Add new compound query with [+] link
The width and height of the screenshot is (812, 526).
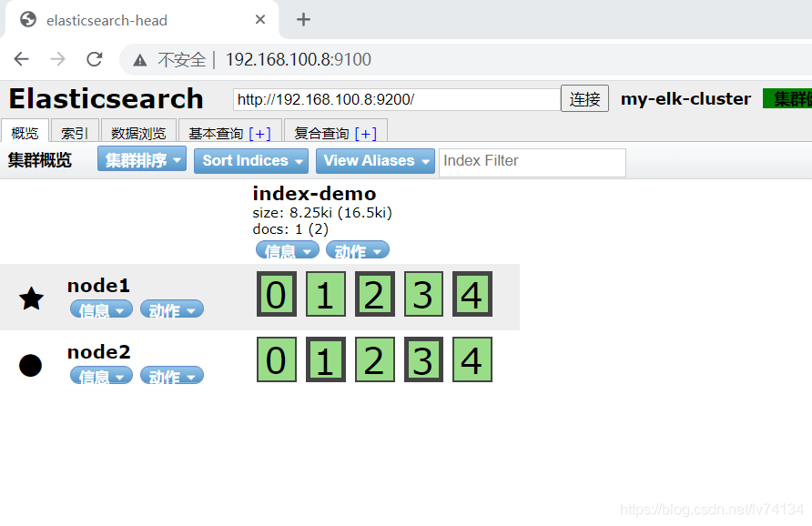[x=366, y=134]
